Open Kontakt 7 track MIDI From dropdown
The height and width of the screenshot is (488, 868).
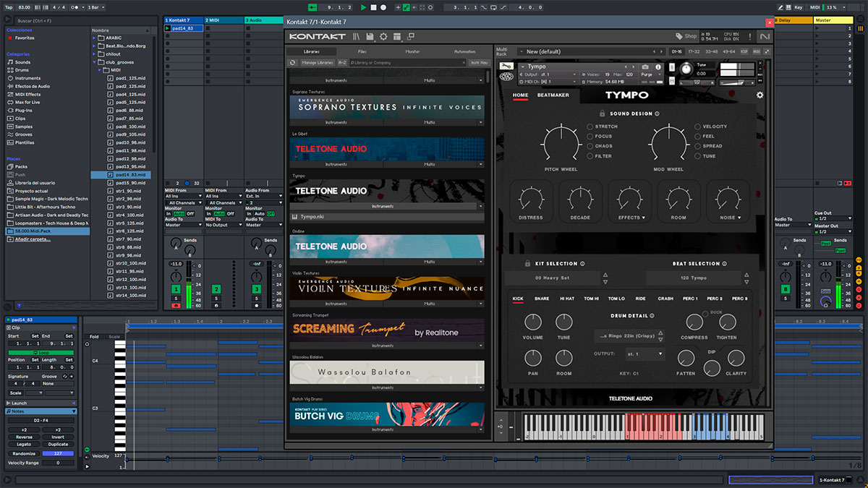click(x=182, y=196)
